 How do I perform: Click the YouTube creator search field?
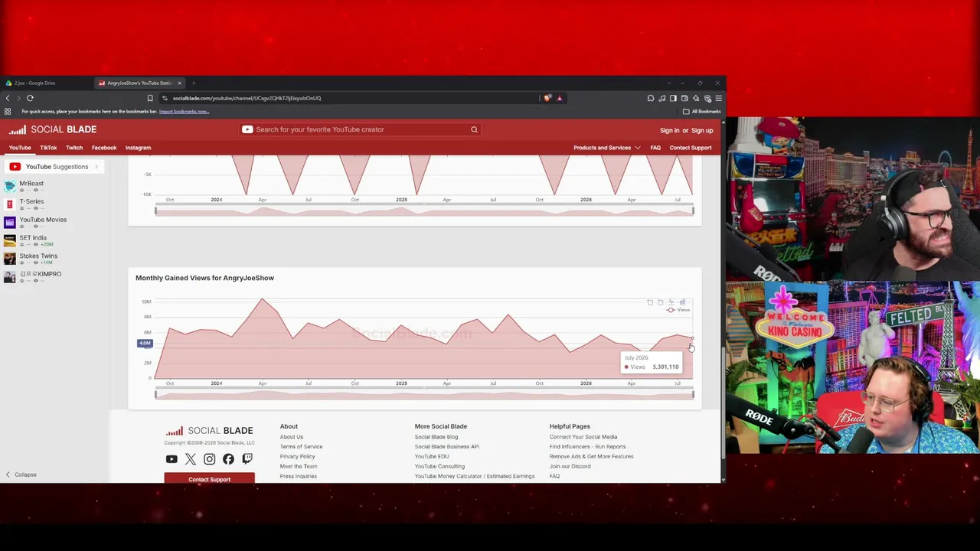click(360, 129)
